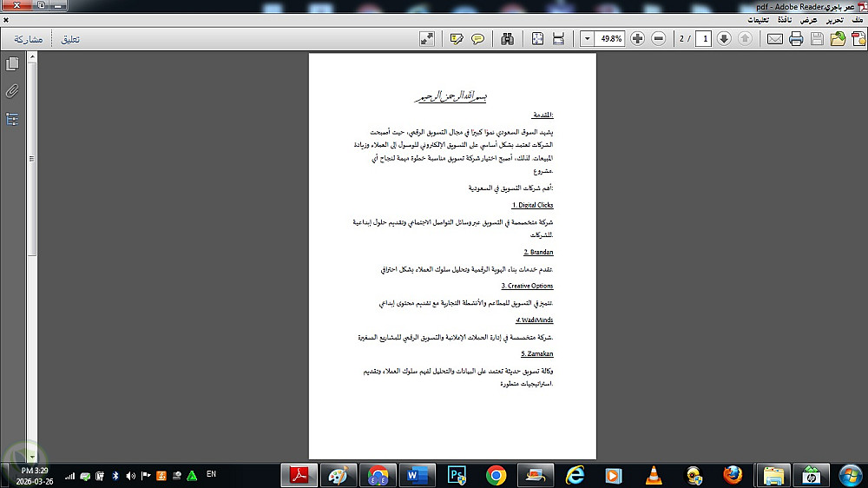Open Adobe Reader from the taskbar

(x=299, y=475)
